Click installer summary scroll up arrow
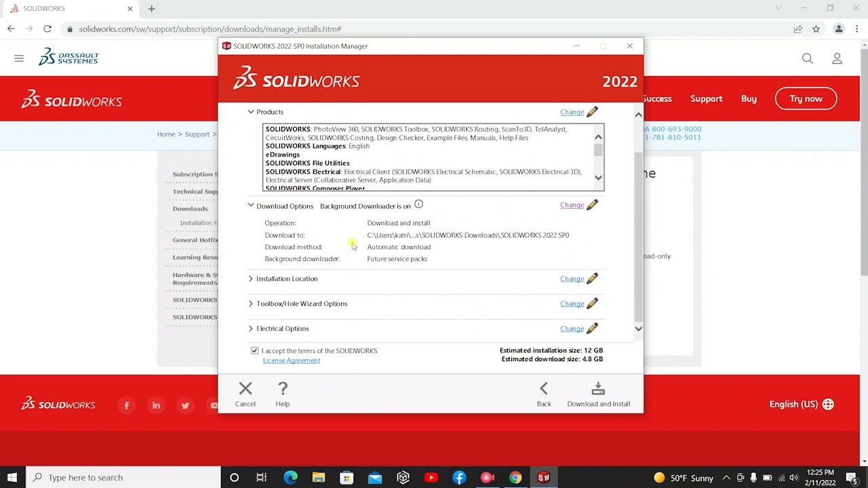 [x=638, y=115]
